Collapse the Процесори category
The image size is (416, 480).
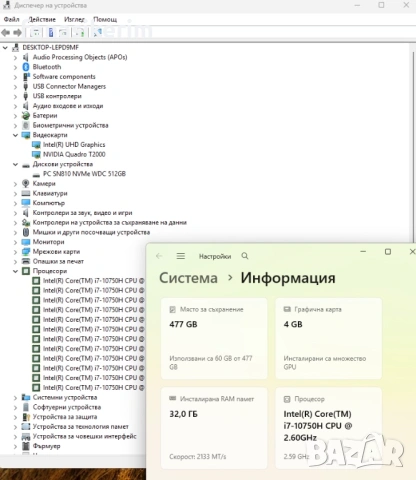click(x=15, y=271)
